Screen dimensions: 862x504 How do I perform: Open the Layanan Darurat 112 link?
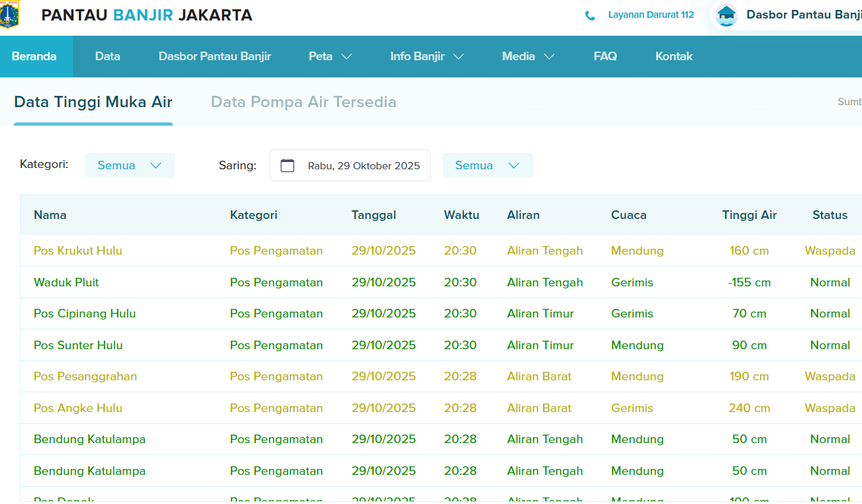tap(651, 15)
